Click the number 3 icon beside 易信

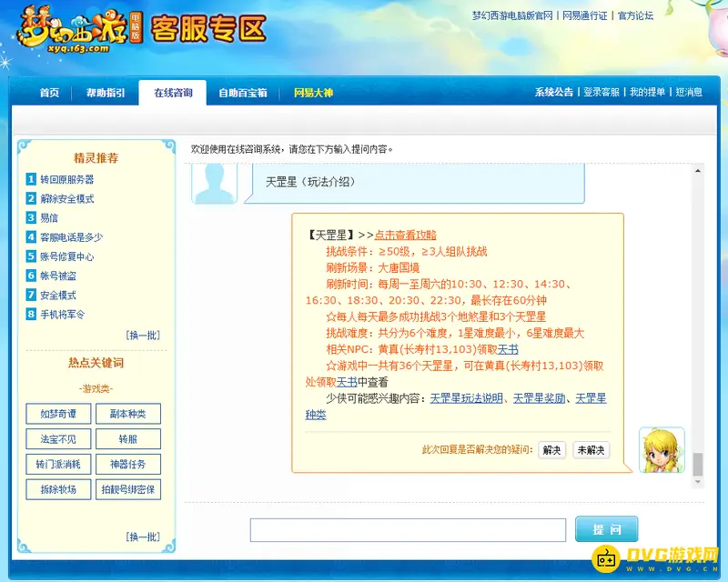point(31,217)
